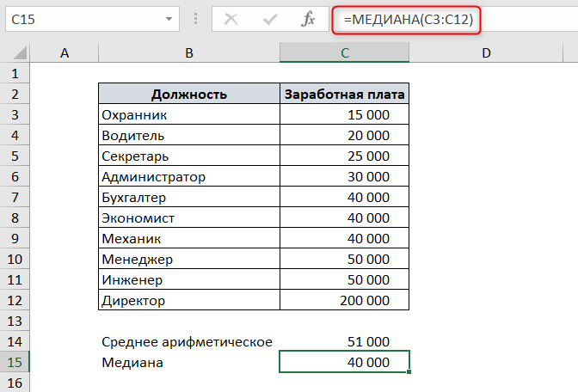Click the 25 000 salary cell

pyautogui.click(x=344, y=156)
